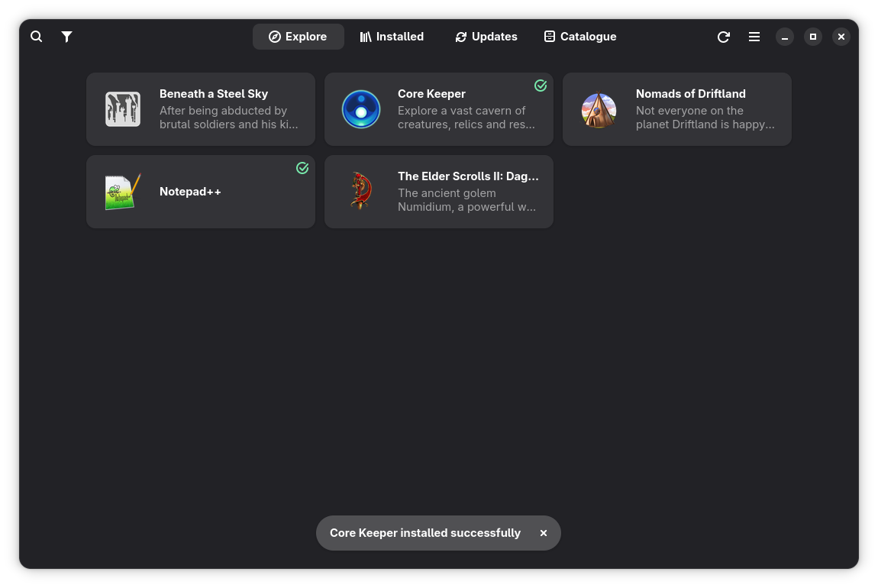Open the Core Keeper title
This screenshot has height=588, width=878.
point(431,93)
